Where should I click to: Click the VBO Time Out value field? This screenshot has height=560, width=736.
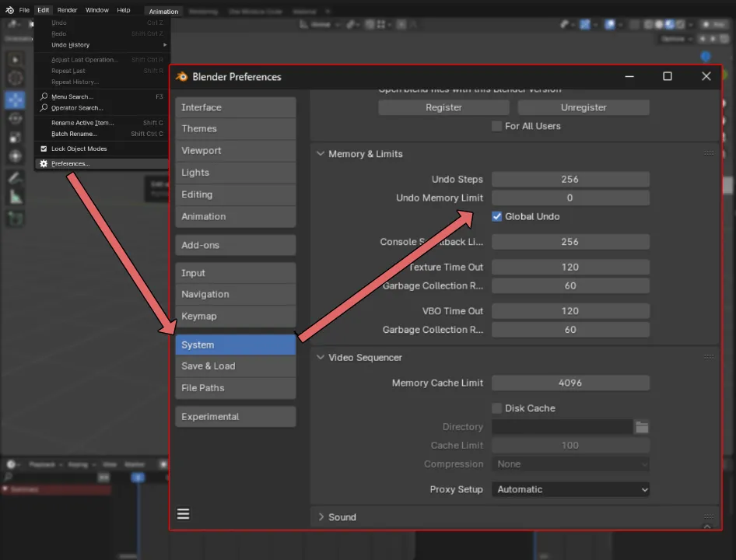coord(570,311)
